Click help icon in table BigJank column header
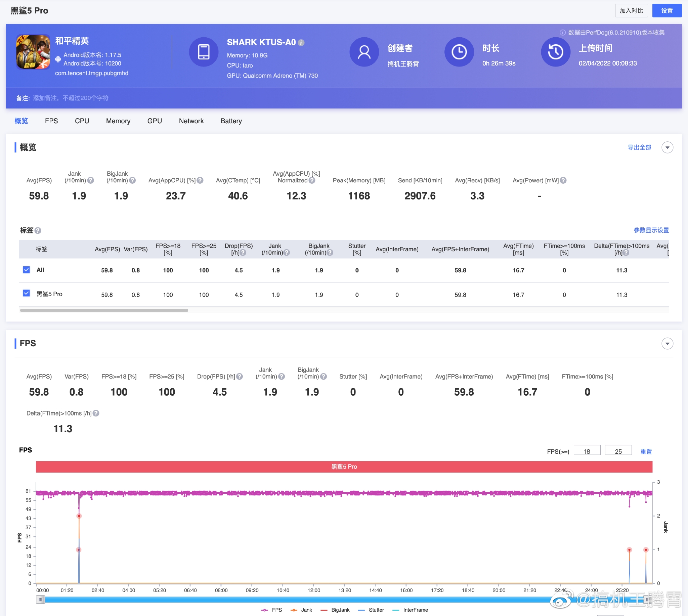 (330, 253)
